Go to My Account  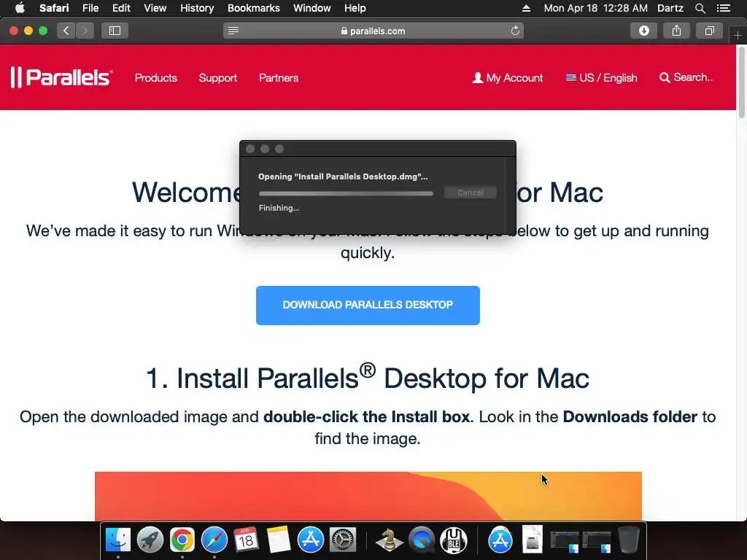[508, 77]
